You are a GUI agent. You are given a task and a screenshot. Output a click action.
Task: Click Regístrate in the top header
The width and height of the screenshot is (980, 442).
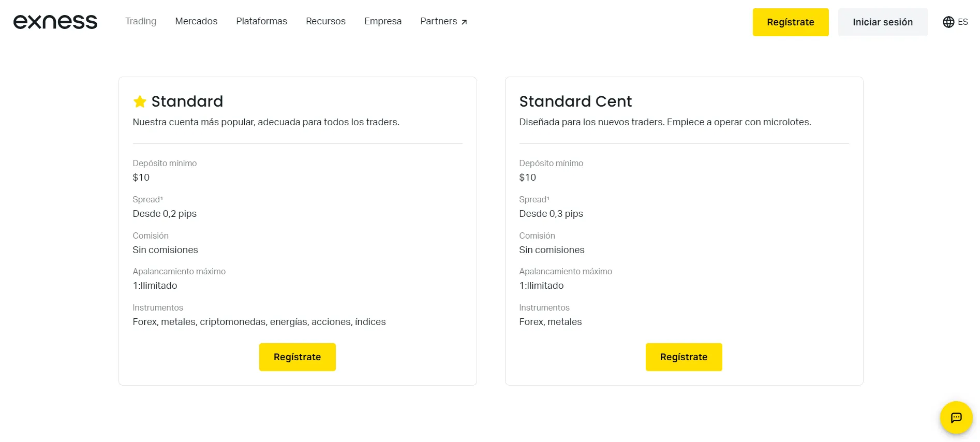pos(791,22)
